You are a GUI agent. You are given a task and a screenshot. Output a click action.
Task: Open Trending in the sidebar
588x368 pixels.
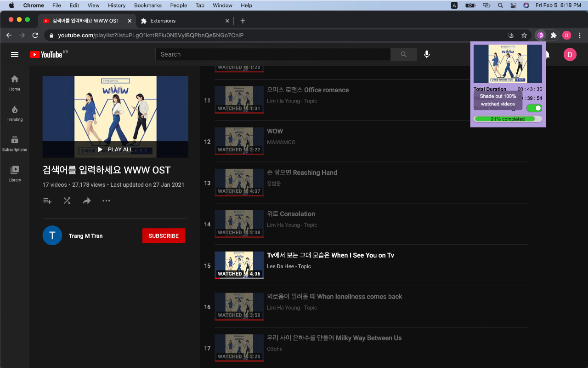[x=15, y=113]
